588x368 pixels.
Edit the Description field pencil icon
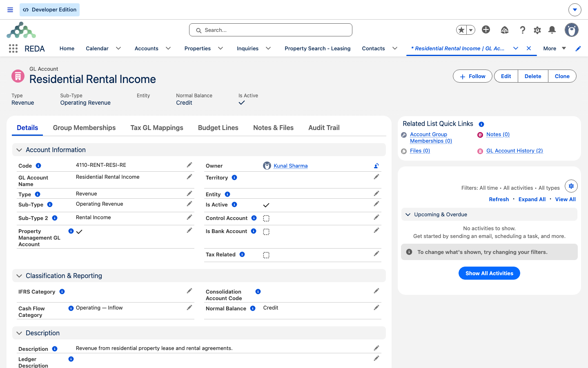(x=376, y=348)
